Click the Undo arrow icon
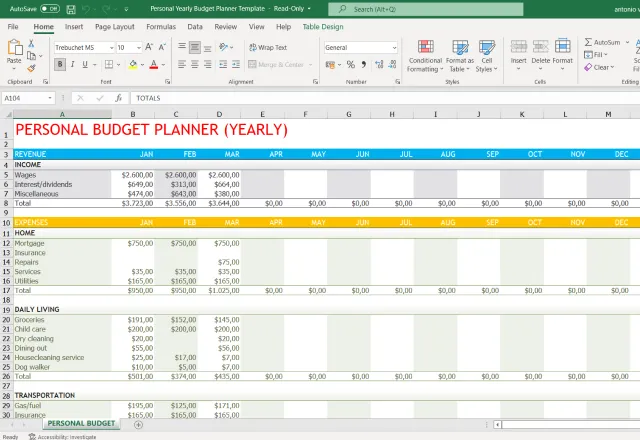Image resolution: width=640 pixels, height=440 pixels. 86,9
